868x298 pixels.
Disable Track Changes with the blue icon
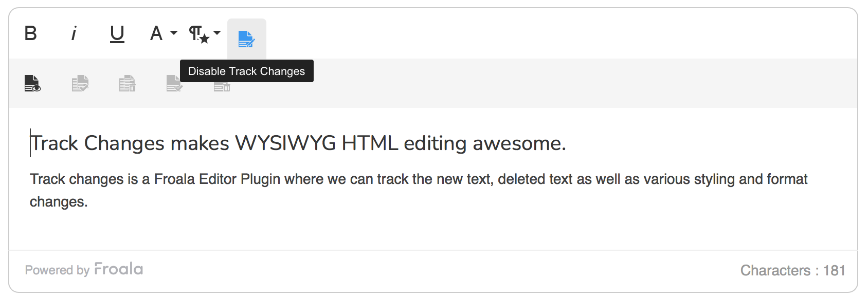(247, 39)
